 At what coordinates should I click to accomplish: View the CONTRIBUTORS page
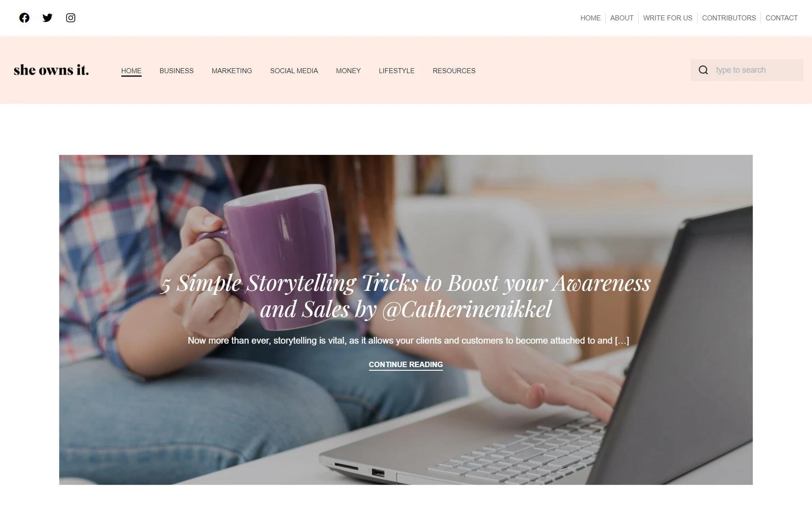click(729, 18)
